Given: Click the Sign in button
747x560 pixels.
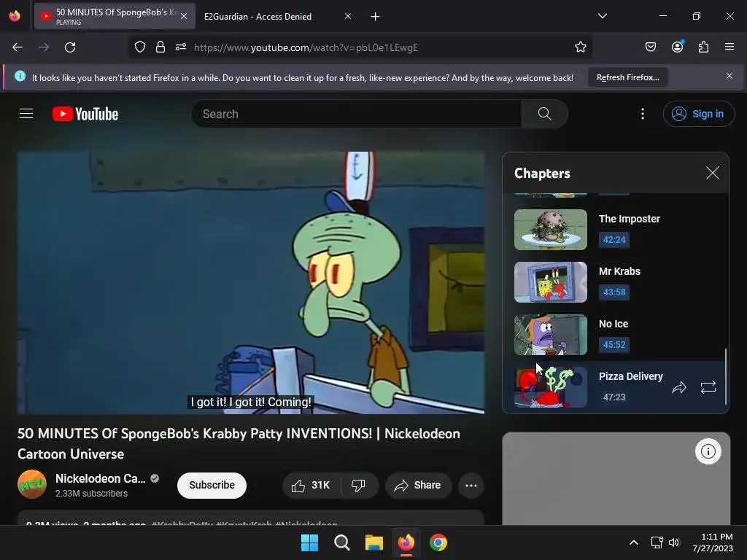Looking at the screenshot, I should point(698,114).
